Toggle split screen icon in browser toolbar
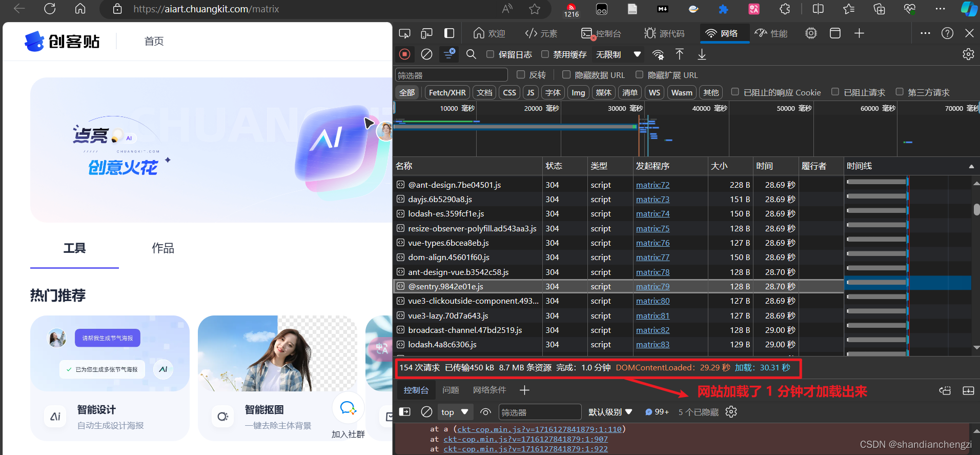980x455 pixels. coord(818,9)
